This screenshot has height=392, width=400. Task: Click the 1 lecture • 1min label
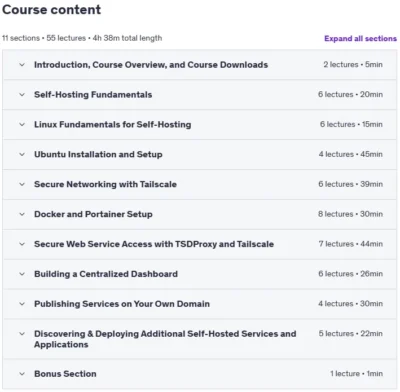pos(356,374)
